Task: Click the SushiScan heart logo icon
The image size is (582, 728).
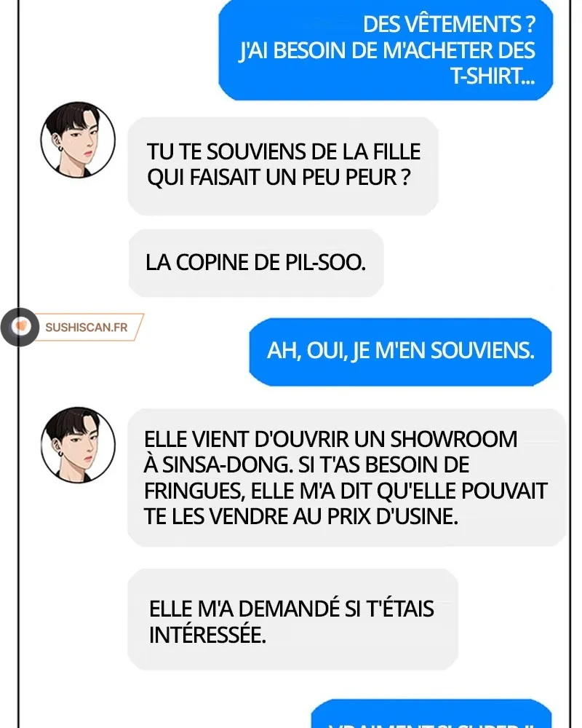Action: (x=20, y=327)
